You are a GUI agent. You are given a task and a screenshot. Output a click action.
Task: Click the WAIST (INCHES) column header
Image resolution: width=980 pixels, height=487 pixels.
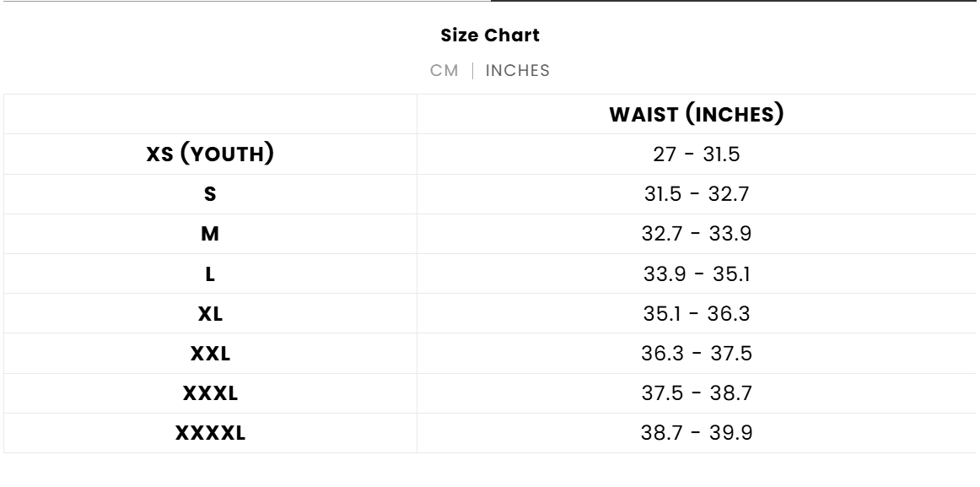pyautogui.click(x=696, y=115)
